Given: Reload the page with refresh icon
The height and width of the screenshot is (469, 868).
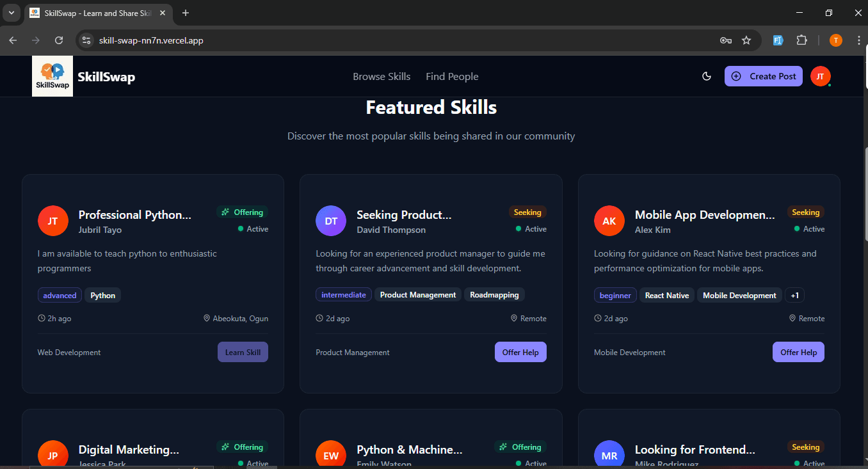Looking at the screenshot, I should (x=59, y=40).
